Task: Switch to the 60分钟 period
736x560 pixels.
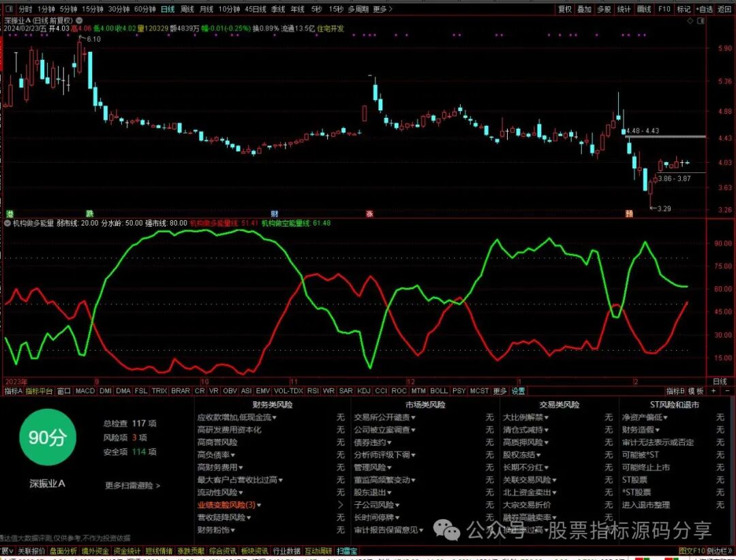Action: pyautogui.click(x=145, y=9)
